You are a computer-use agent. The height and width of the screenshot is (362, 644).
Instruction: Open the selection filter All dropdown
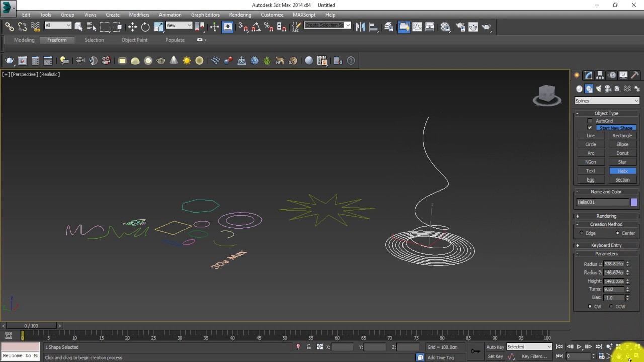58,25
